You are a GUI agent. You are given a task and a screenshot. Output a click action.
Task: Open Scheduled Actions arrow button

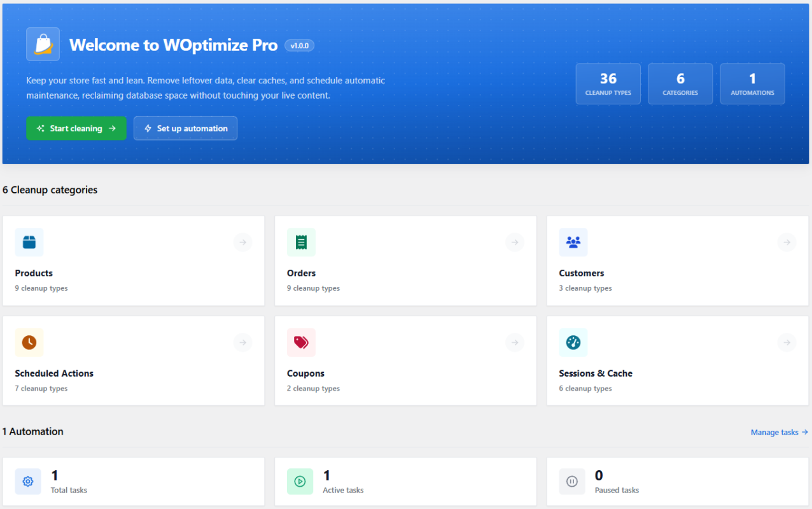tap(242, 342)
